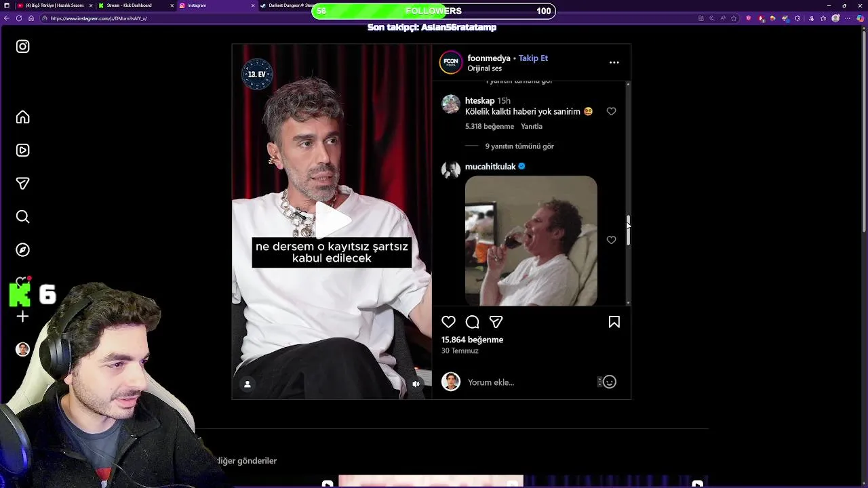The image size is (868, 488).
Task: Switch to the Instagram browser tab
Action: (216, 5)
